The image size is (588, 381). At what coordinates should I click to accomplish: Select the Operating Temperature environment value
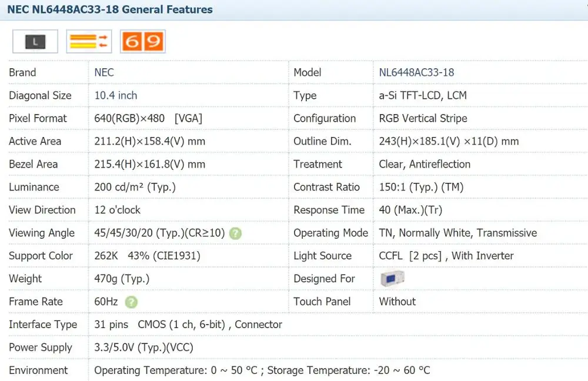tap(262, 370)
